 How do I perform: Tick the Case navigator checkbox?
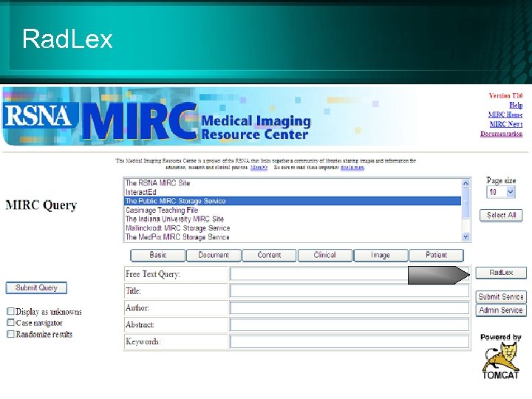tap(10, 322)
